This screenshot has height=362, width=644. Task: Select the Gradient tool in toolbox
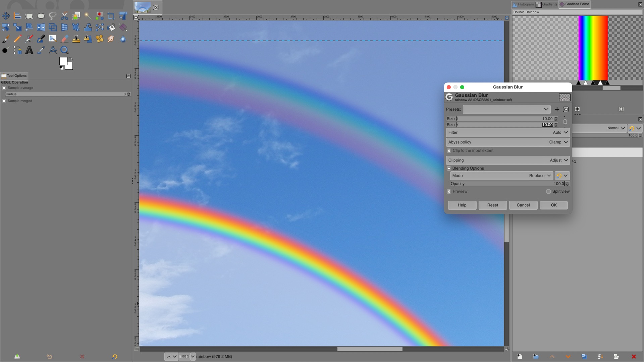[x=123, y=27]
